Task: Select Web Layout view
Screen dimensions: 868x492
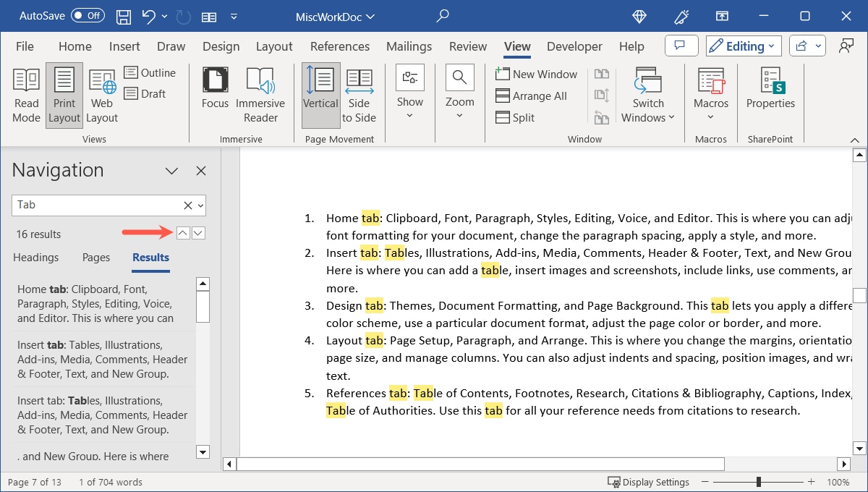Action: (x=101, y=95)
